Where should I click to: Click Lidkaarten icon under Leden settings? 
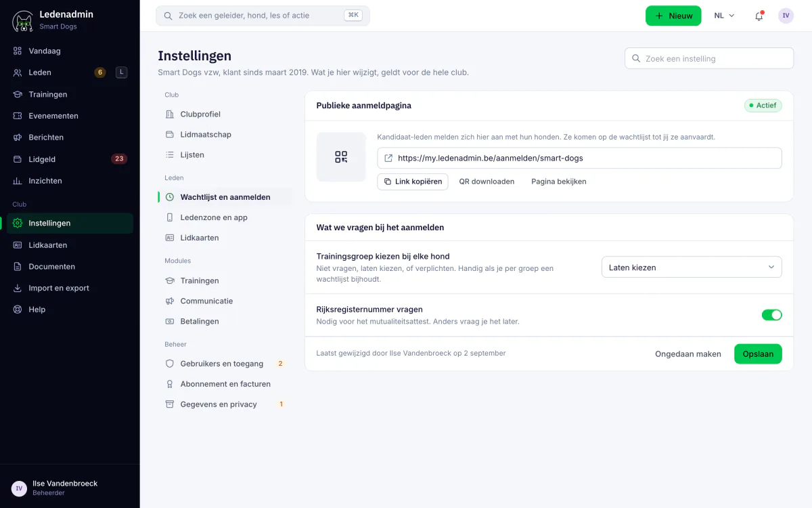pos(170,238)
